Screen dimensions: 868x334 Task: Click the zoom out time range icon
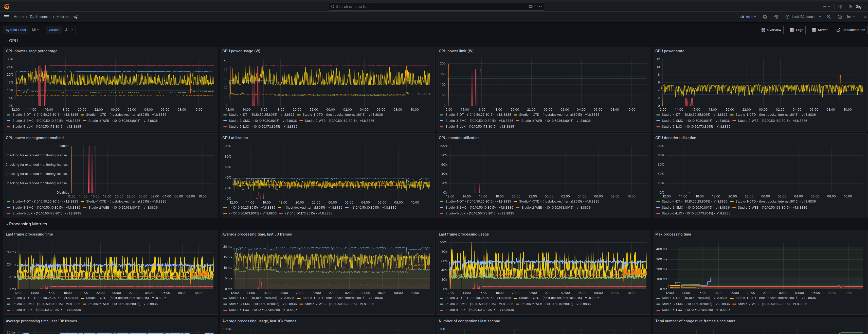click(828, 16)
